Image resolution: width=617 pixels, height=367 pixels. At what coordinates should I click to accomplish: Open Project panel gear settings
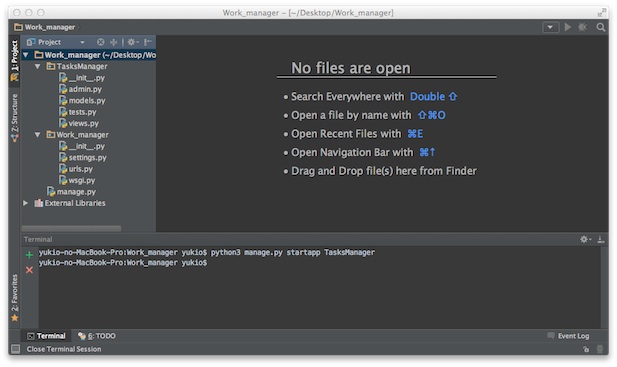[x=133, y=42]
